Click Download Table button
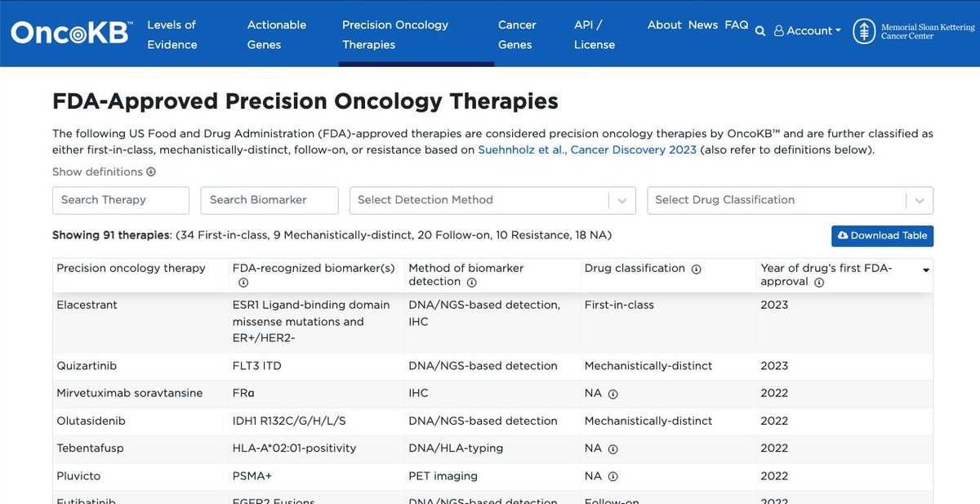The image size is (980, 504). pyautogui.click(x=882, y=235)
